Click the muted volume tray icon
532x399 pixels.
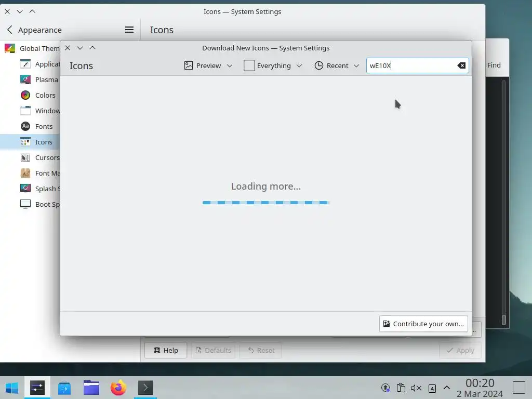[416, 388]
